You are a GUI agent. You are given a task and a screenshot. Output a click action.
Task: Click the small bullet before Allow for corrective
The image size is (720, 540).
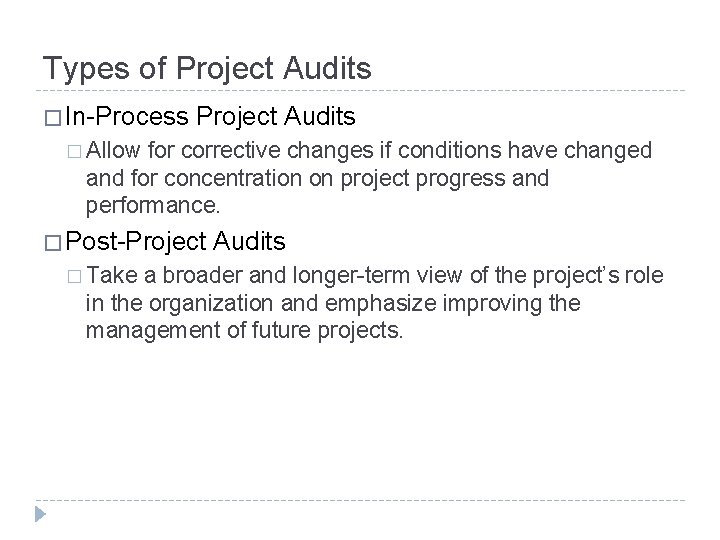74,152
